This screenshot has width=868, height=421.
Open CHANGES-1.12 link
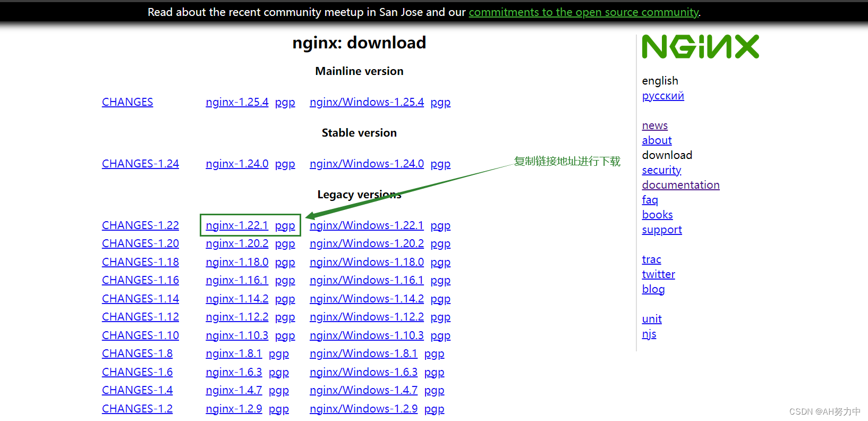[x=140, y=317]
